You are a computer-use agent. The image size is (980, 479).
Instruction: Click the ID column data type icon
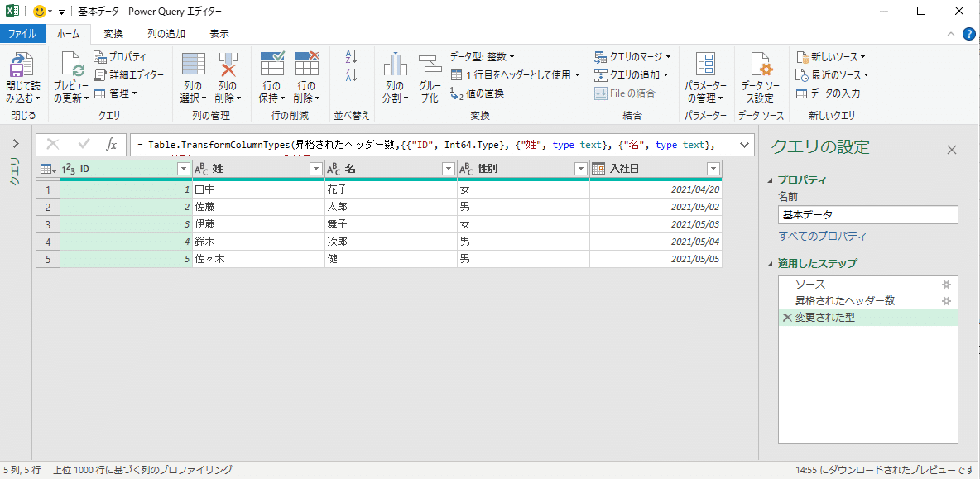coord(69,169)
